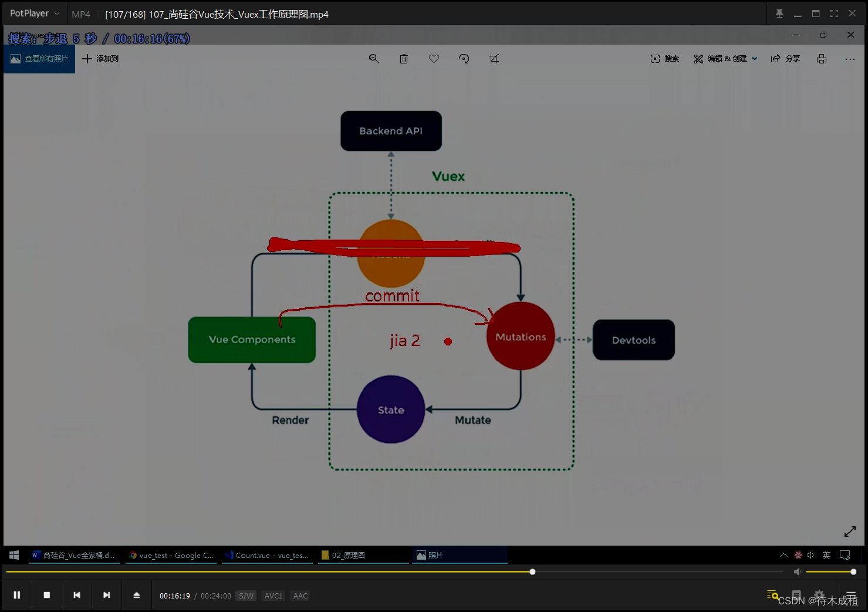Click the Backend API diagram box
This screenshot has height=612, width=868.
point(391,131)
